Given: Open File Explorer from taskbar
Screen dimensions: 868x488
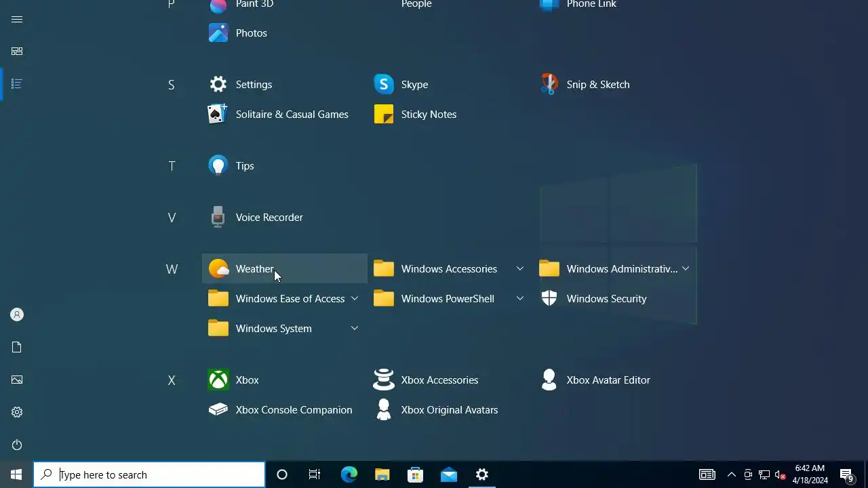Looking at the screenshot, I should coord(382,474).
